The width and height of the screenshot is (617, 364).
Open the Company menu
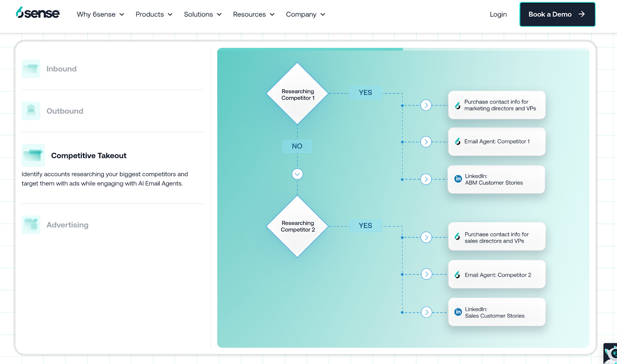[x=305, y=14]
